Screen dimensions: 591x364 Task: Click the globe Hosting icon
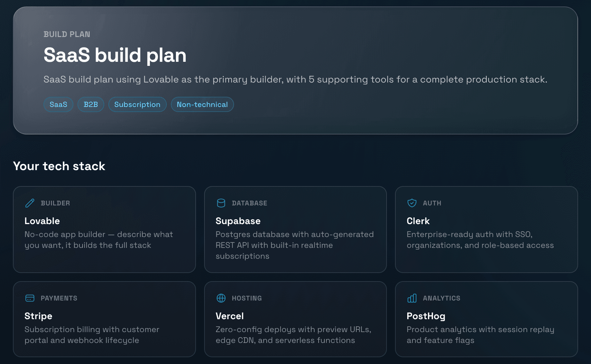[221, 298]
